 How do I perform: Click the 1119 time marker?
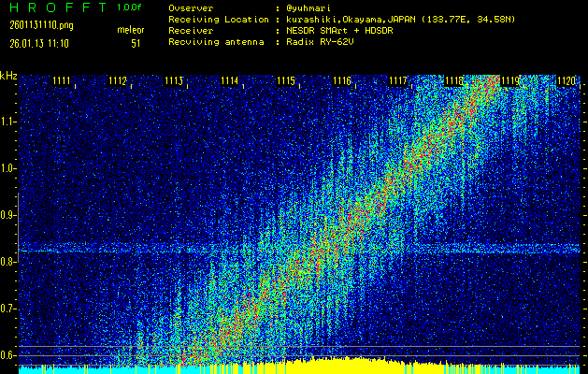click(x=510, y=81)
